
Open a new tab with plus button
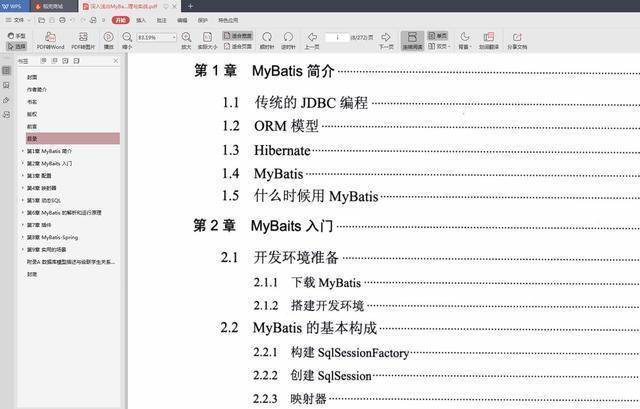[x=190, y=6]
